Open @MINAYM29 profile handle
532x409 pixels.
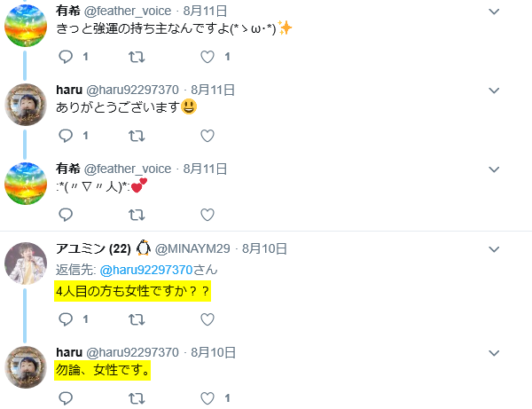[x=192, y=249]
